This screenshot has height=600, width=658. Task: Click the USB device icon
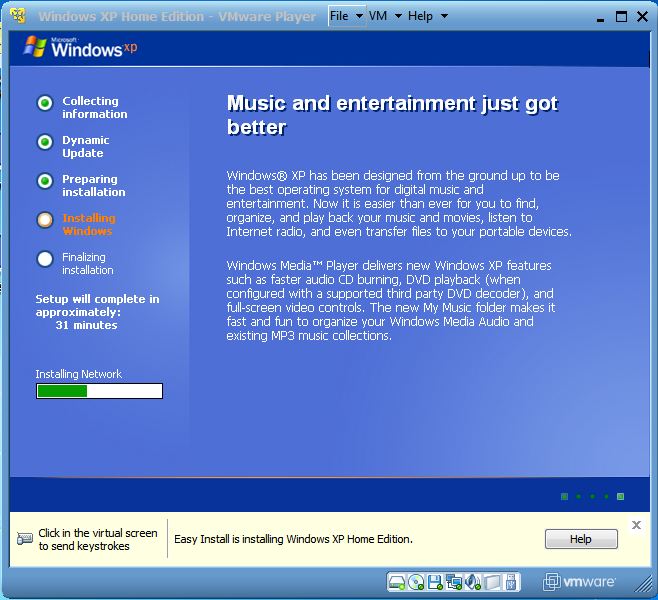pyautogui.click(x=511, y=582)
